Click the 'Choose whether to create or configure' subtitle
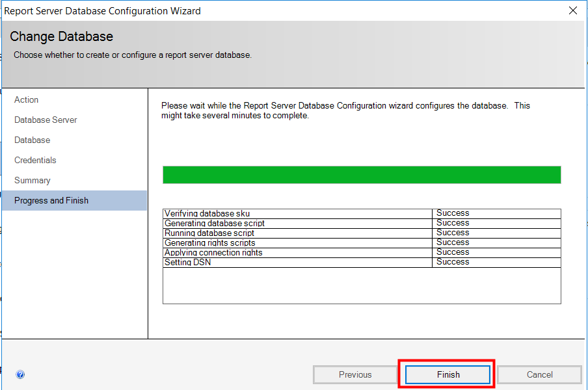 coord(133,55)
